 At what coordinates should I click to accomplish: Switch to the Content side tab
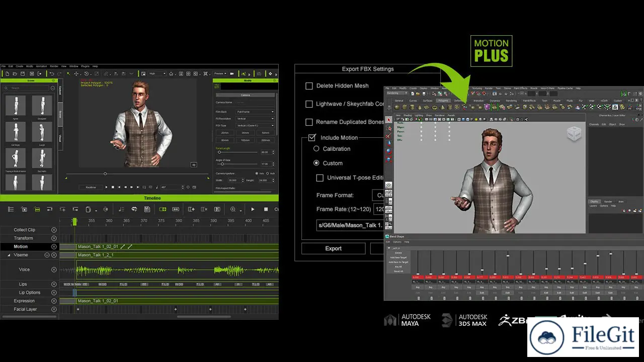click(60, 90)
